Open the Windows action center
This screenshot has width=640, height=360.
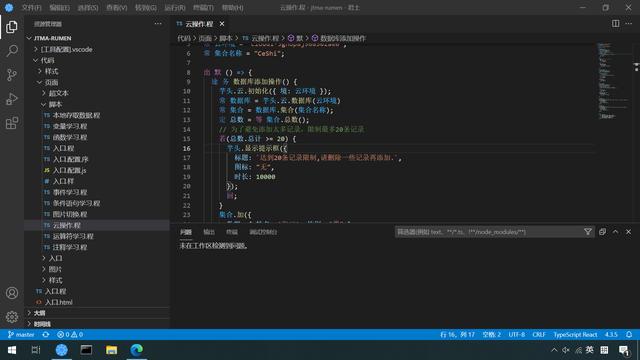point(624,350)
